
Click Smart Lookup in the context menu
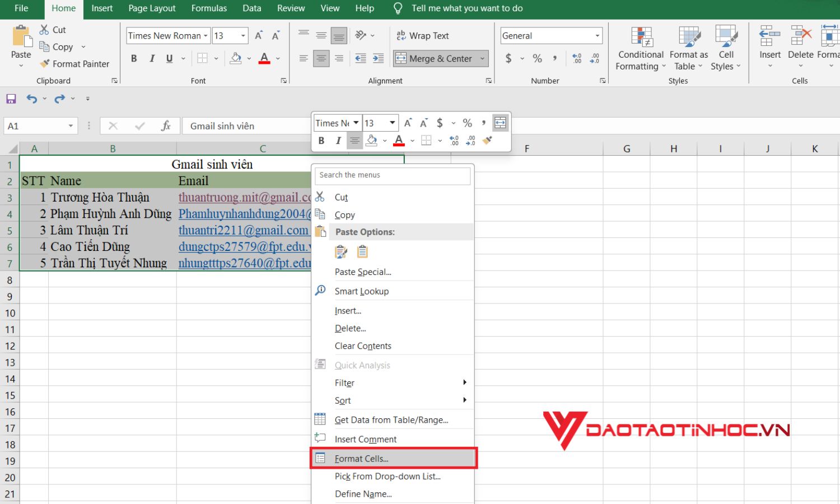(362, 291)
